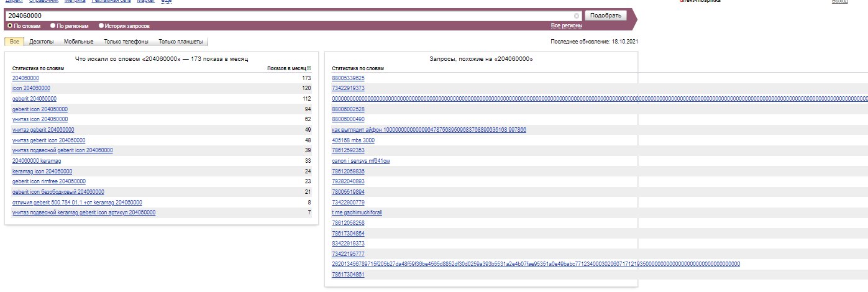Click the 112 count for geberit 204060000
This screenshot has width=868, height=292.
(x=306, y=99)
